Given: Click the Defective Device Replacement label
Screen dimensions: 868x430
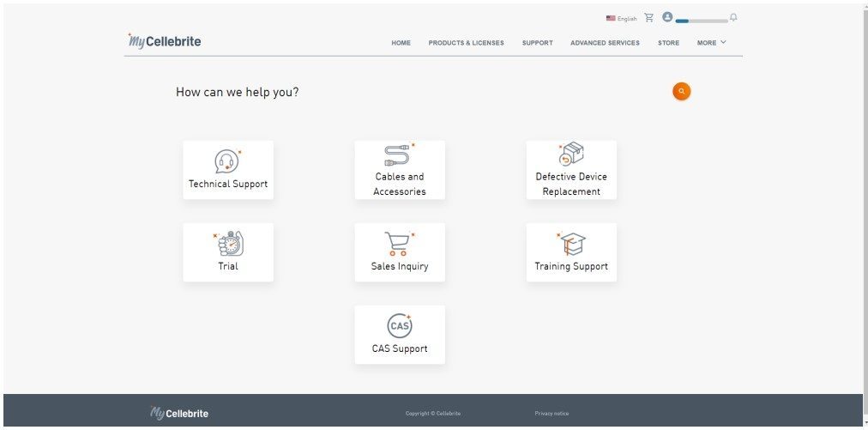Looking at the screenshot, I should pyautogui.click(x=571, y=184).
